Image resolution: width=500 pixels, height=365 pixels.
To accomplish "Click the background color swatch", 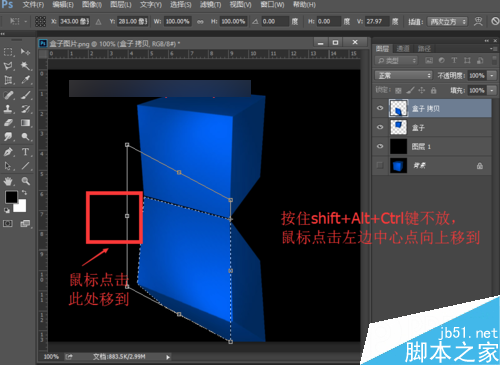I will (x=21, y=207).
